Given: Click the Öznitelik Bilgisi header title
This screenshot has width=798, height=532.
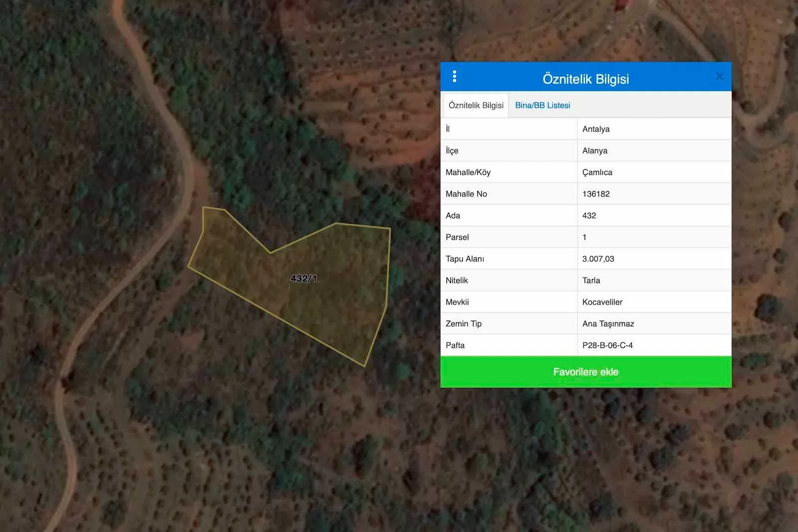Looking at the screenshot, I should [586, 79].
